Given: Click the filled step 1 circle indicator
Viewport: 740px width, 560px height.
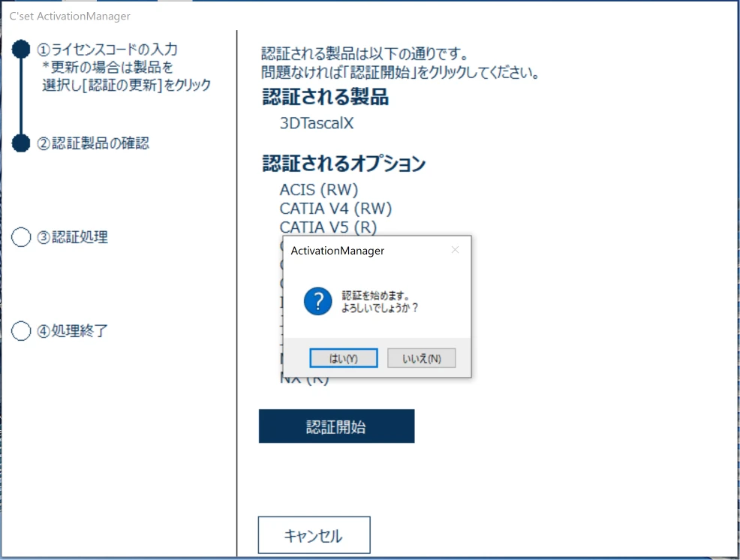Looking at the screenshot, I should pos(21,50).
